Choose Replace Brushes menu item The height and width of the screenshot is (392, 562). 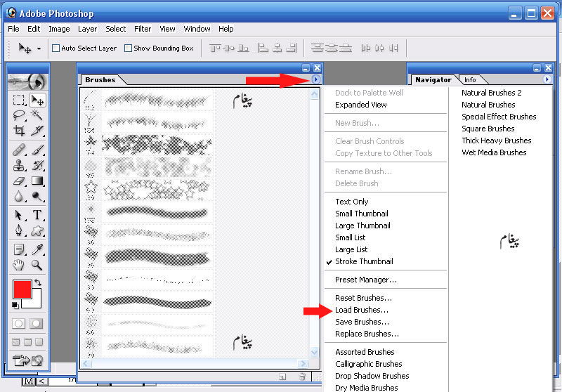coord(367,334)
